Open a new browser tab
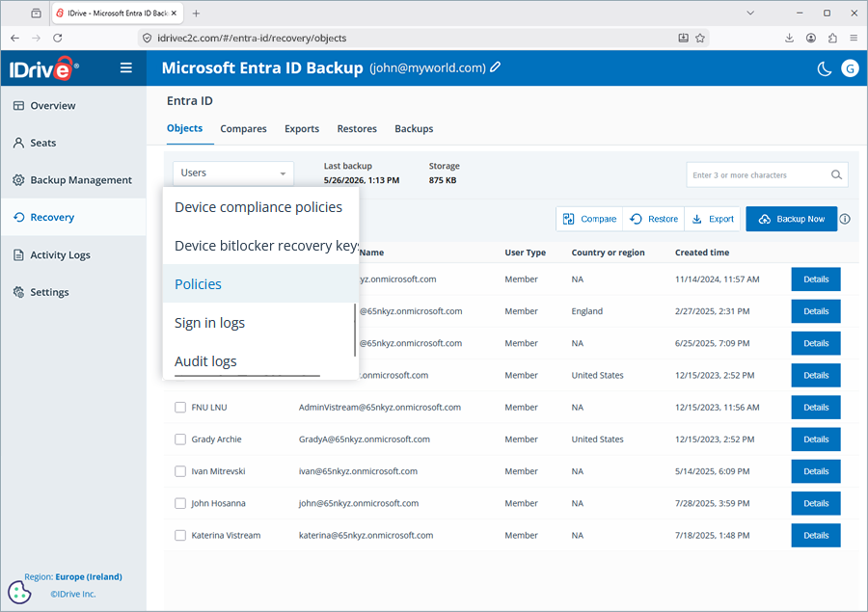Screen dimensions: 868x612 coord(196,13)
